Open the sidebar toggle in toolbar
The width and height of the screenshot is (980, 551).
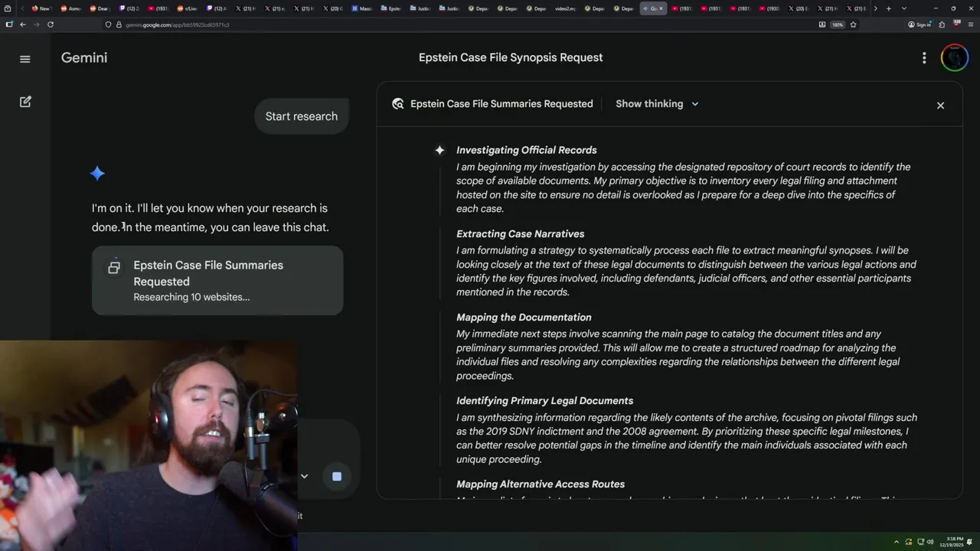9,24
